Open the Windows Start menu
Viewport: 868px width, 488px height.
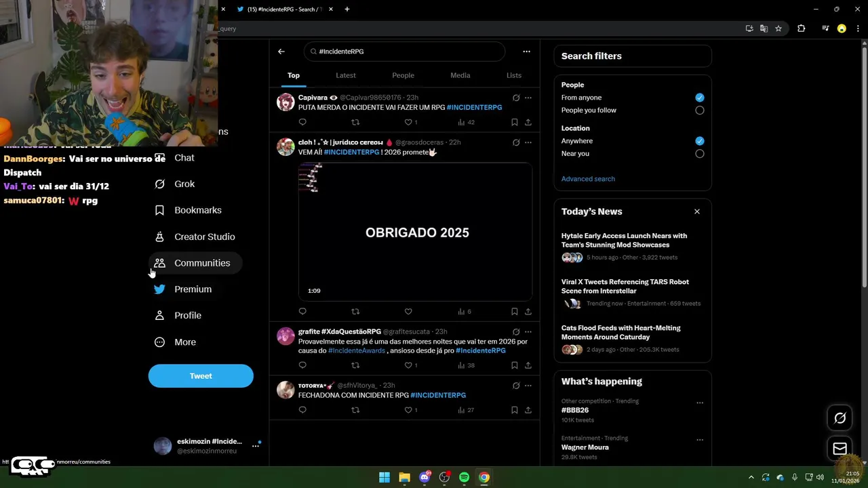[x=384, y=477]
